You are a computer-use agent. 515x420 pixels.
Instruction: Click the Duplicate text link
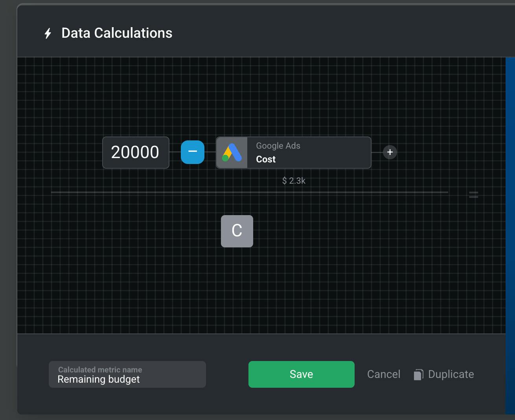pyautogui.click(x=451, y=374)
